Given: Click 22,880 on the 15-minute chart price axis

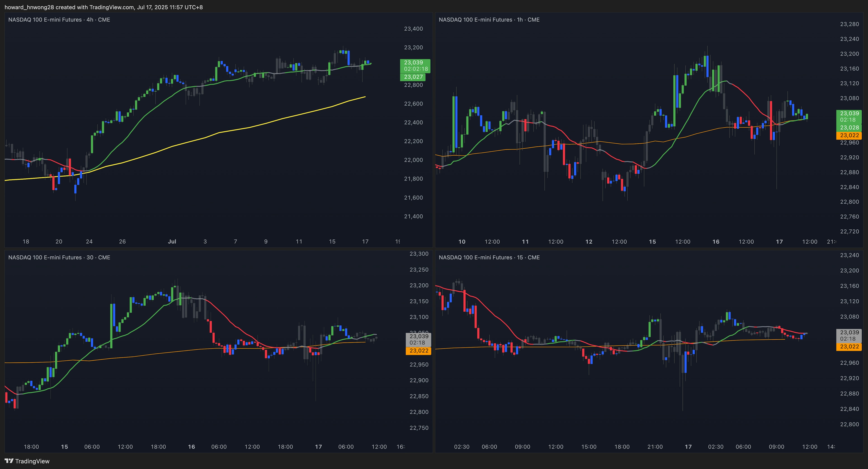Looking at the screenshot, I should (849, 394).
